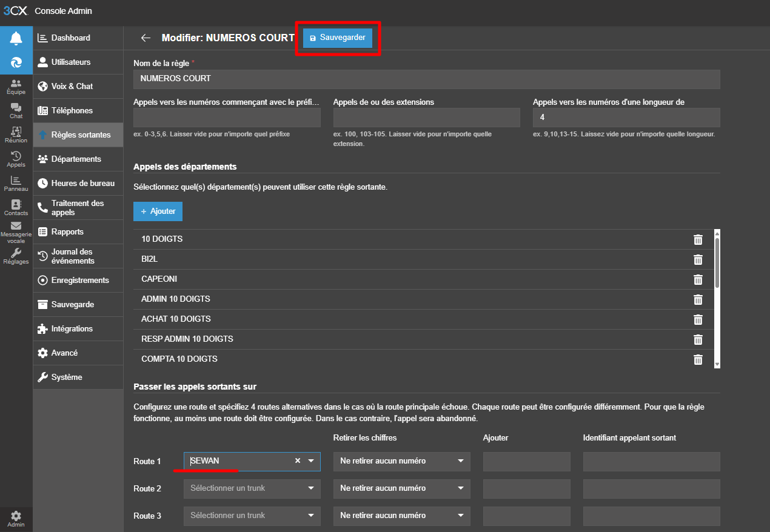Click the number prefix input field
Viewport: 770px width, 532px height.
tap(227, 118)
